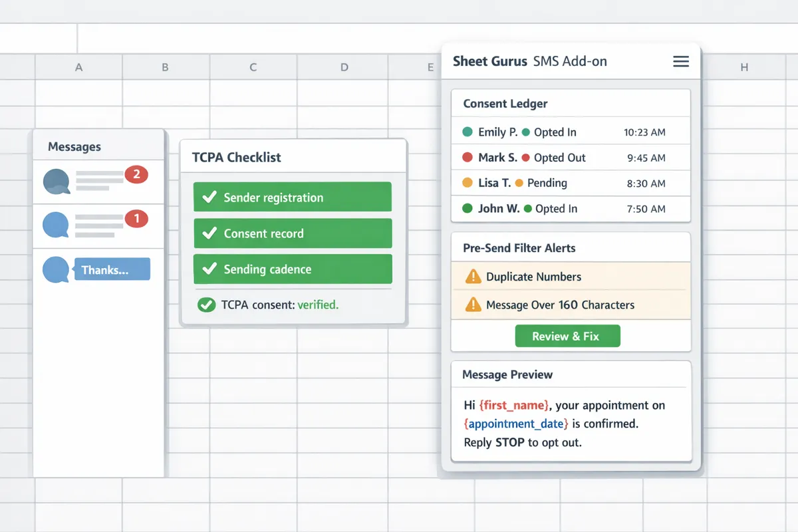
Task: Select John W. row in Consent Ledger
Action: pos(571,209)
